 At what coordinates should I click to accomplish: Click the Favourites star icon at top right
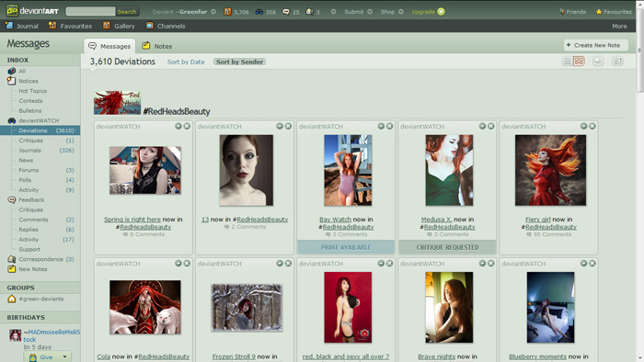click(598, 12)
